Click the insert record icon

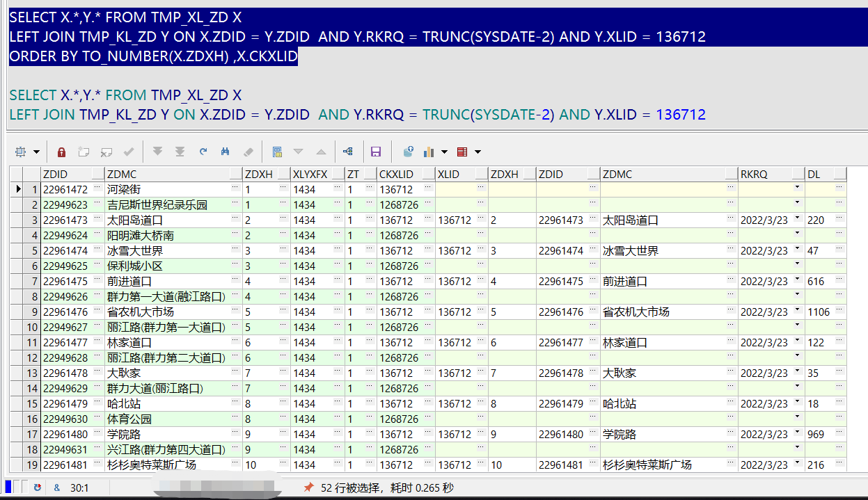(84, 152)
